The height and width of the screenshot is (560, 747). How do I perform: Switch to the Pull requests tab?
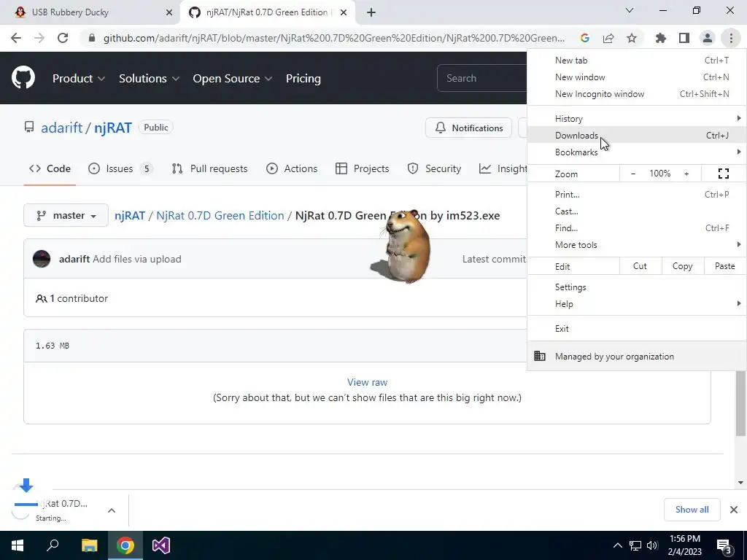209,168
